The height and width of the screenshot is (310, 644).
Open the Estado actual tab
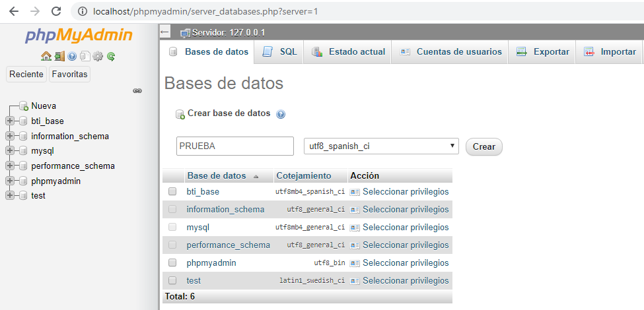click(x=347, y=52)
